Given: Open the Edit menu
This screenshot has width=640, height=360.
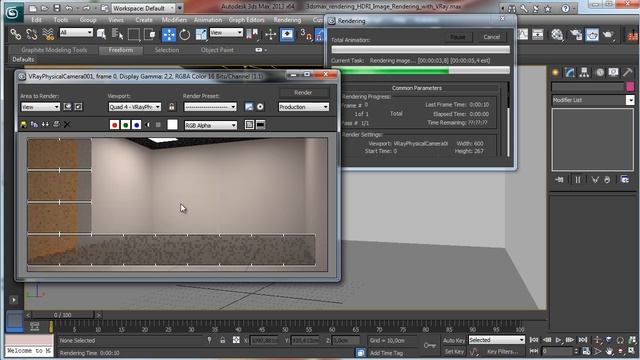Looking at the screenshot, I should point(36,20).
